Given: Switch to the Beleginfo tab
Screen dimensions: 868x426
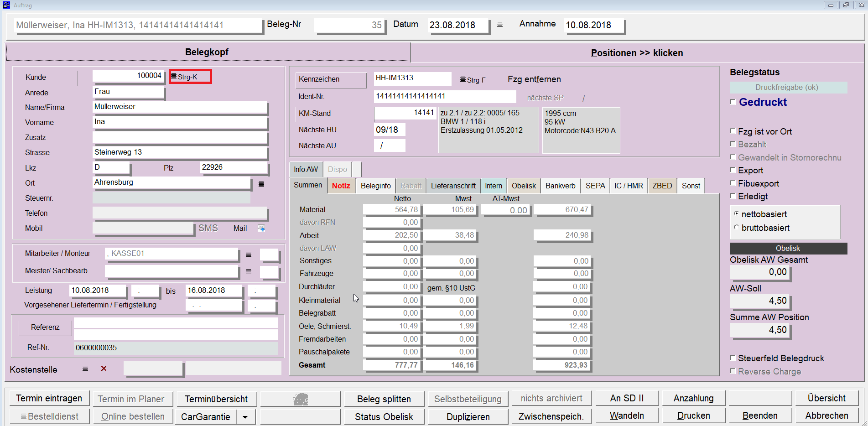Looking at the screenshot, I should (x=376, y=186).
